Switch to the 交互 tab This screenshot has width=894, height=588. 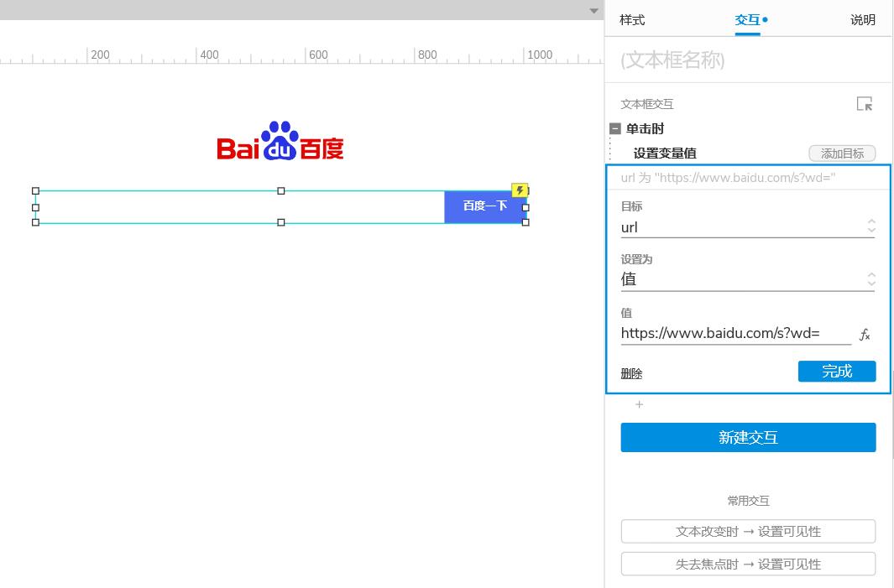click(x=747, y=20)
